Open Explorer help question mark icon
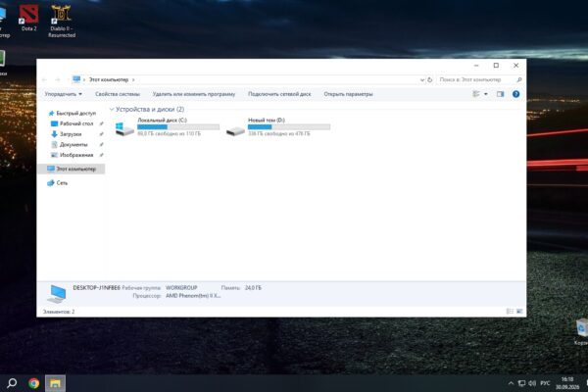Image resolution: width=588 pixels, height=392 pixels. [516, 94]
